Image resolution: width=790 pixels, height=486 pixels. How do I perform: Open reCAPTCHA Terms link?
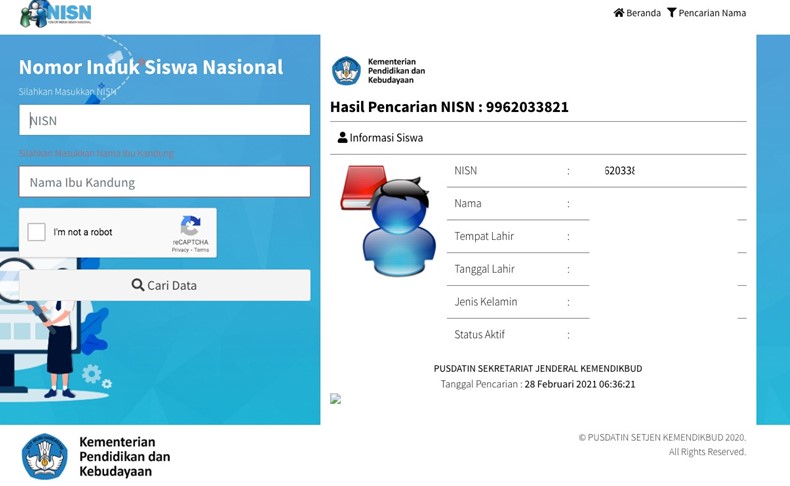click(202, 250)
